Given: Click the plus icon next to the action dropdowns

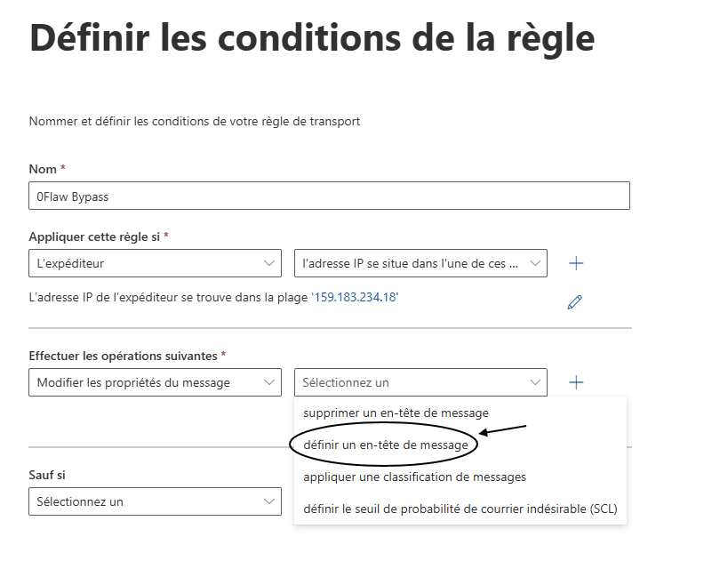Looking at the screenshot, I should [x=576, y=382].
